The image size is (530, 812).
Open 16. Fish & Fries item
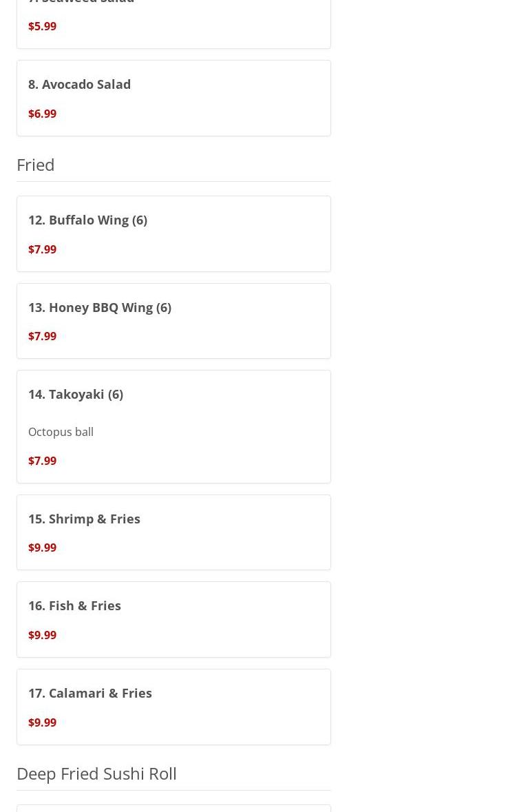point(74,606)
